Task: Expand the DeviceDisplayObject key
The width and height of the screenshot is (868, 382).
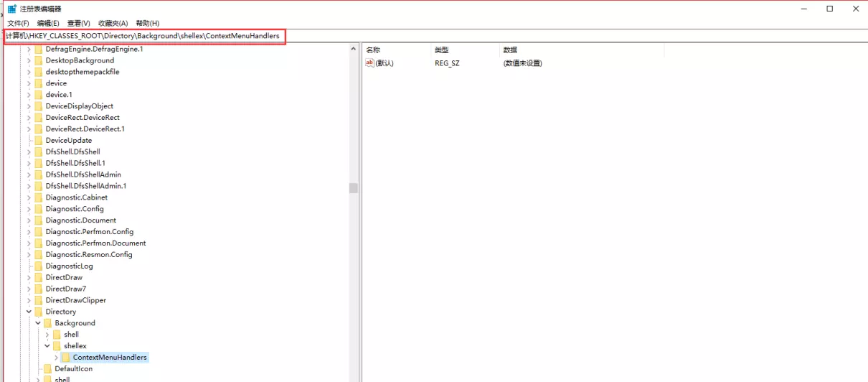Action: (29, 106)
